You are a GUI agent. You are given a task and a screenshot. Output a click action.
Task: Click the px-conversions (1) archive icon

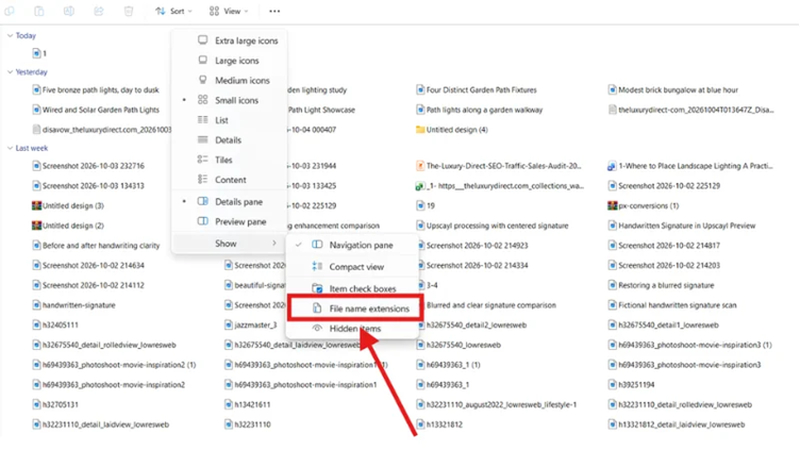tap(612, 206)
